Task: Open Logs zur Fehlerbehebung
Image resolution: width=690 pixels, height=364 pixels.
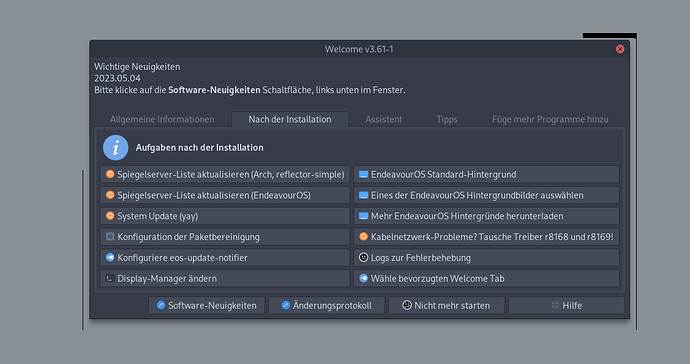Action: pyautogui.click(x=486, y=257)
